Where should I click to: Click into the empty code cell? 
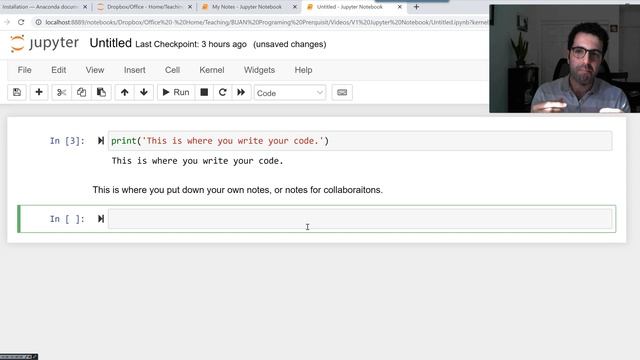click(x=360, y=219)
